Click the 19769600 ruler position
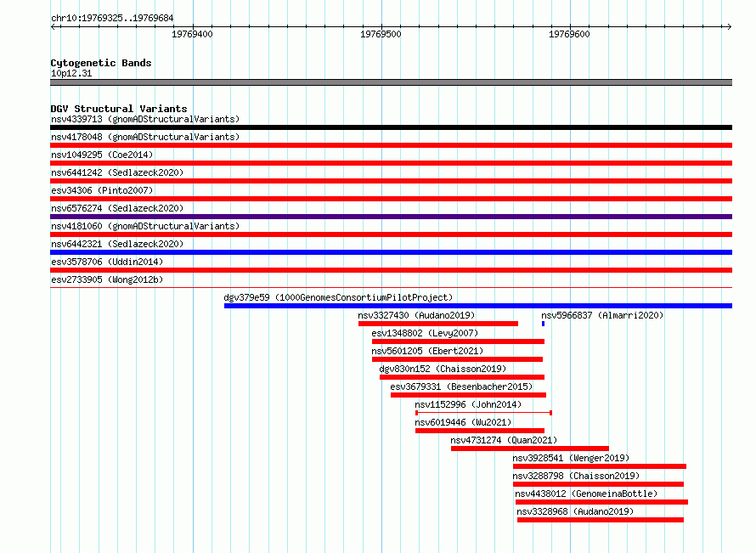Viewport: 756px width, 553px height. point(569,34)
